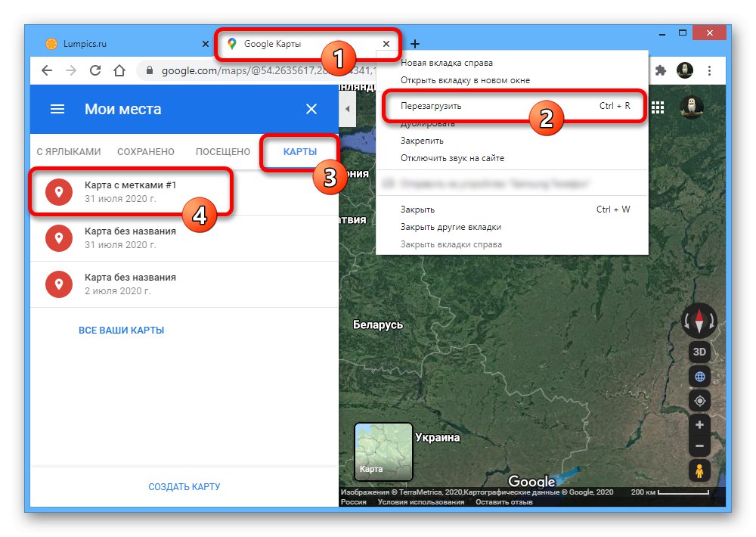The height and width of the screenshot is (537, 756).
Task: Click the red marker icon beside Карта с метками #1
Action: click(x=58, y=191)
